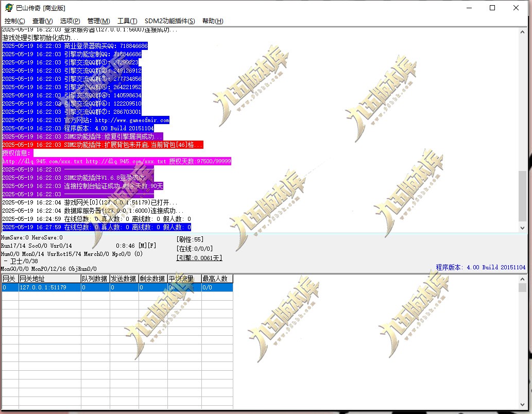The width and height of the screenshot is (532, 414).
Task: Click the log line 引擎交流QQ群④: 140598634
Action: pos(72,95)
